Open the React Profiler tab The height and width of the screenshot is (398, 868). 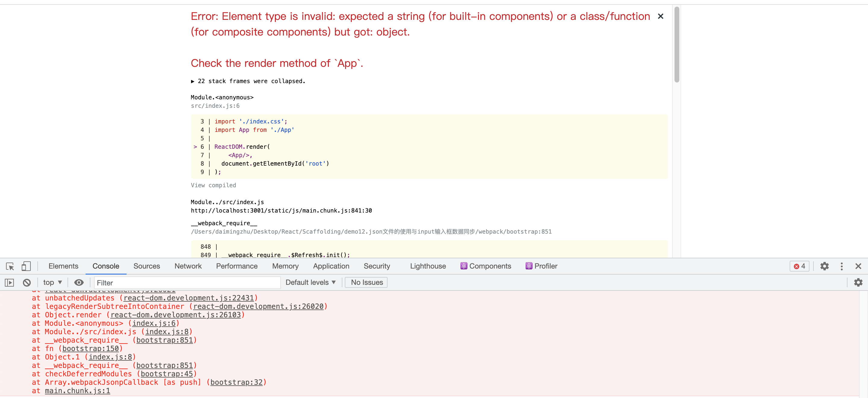coord(541,266)
